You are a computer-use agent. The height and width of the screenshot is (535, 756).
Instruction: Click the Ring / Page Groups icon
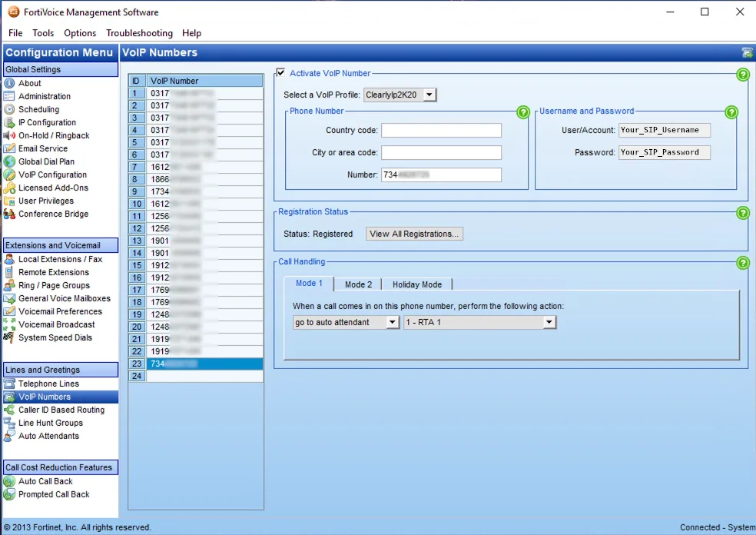[x=9, y=285]
